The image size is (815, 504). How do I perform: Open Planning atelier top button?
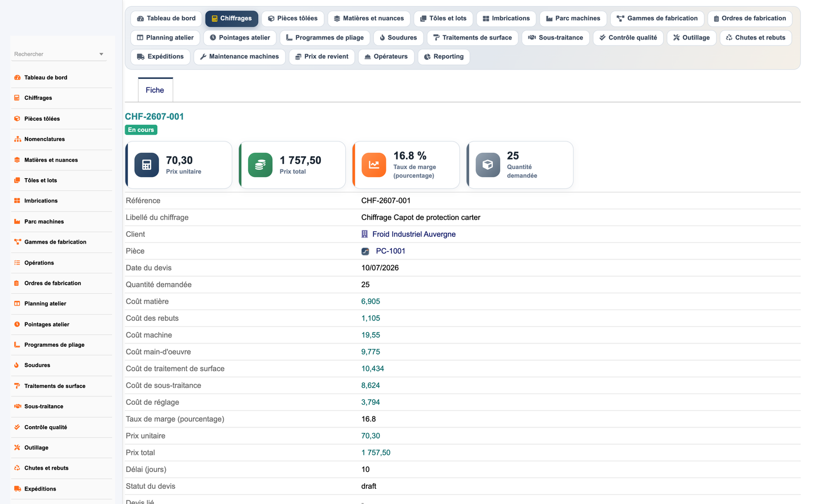[165, 38]
